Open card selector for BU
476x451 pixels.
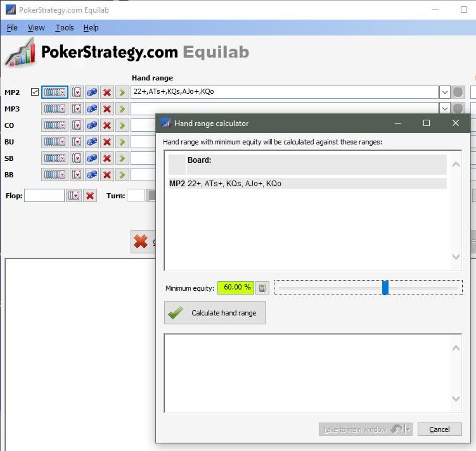(77, 142)
